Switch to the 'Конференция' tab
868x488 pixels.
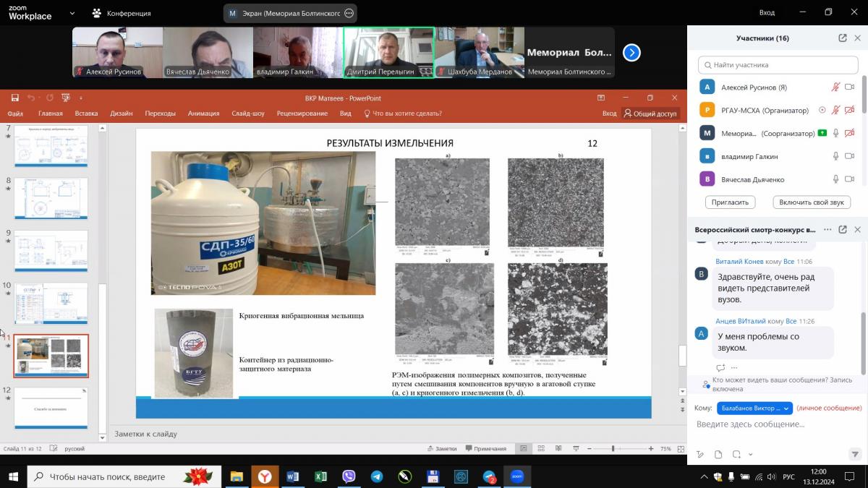tap(122, 13)
